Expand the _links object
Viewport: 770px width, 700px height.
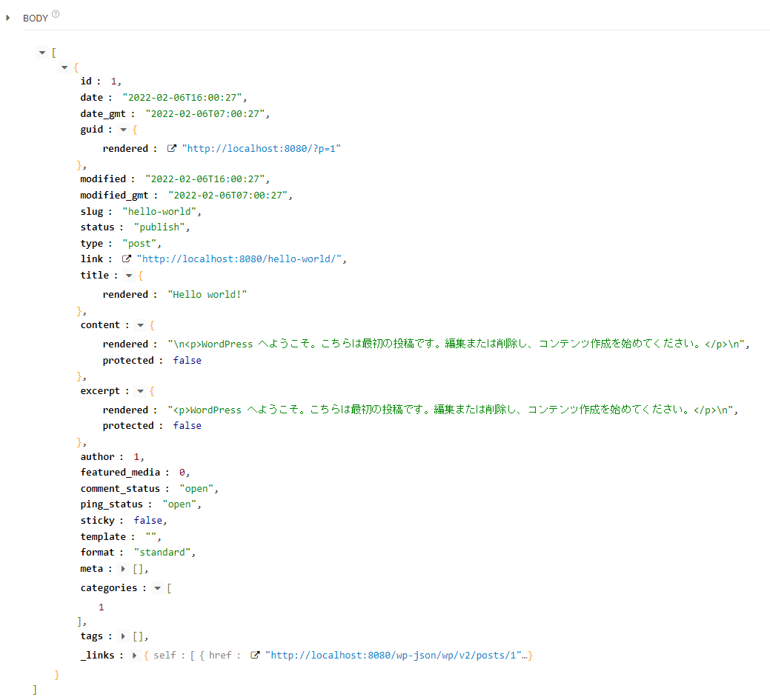coord(134,656)
